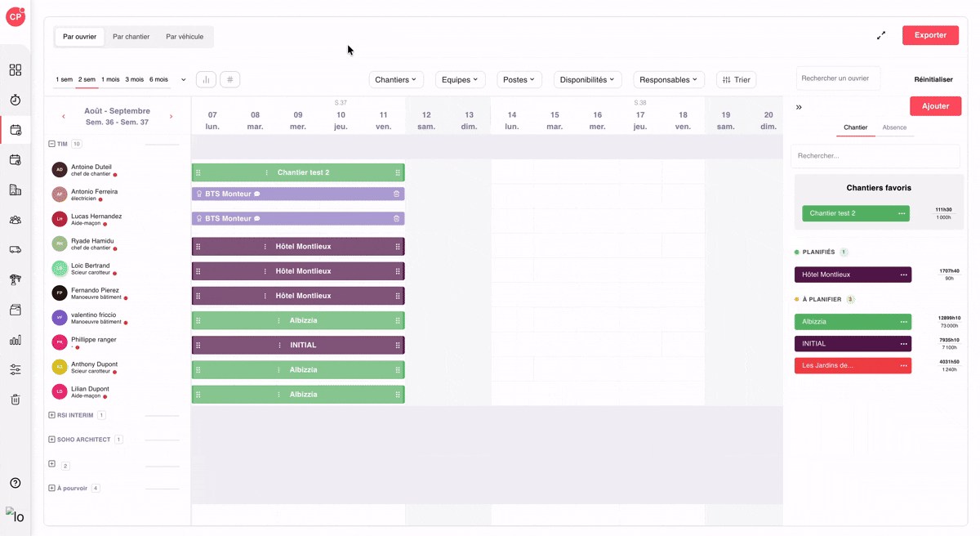Delete Antonio Ferreira's BTS Monteur entry
Screen dimensions: 980x536
pos(397,194)
